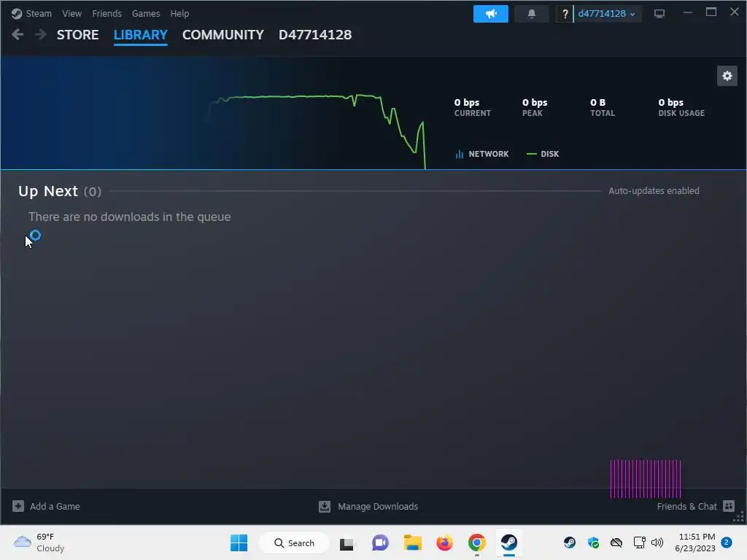Click the Manage Downloads arrow icon
This screenshot has height=560, width=747.
pyautogui.click(x=325, y=506)
